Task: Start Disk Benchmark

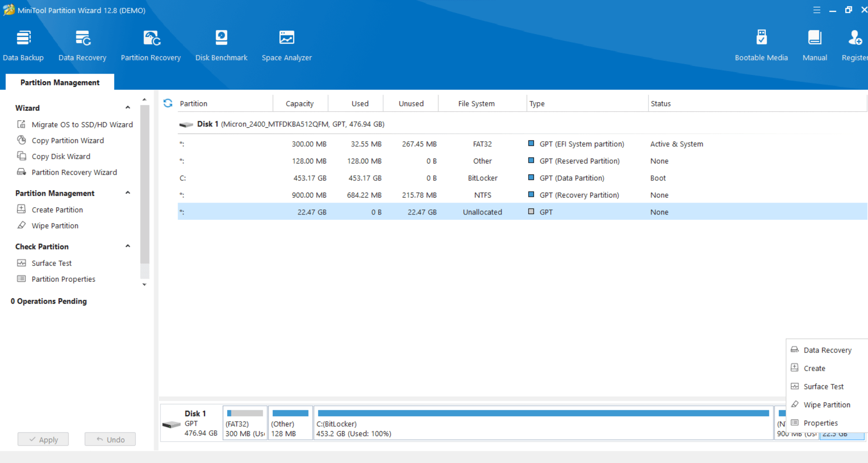Action: pos(221,45)
